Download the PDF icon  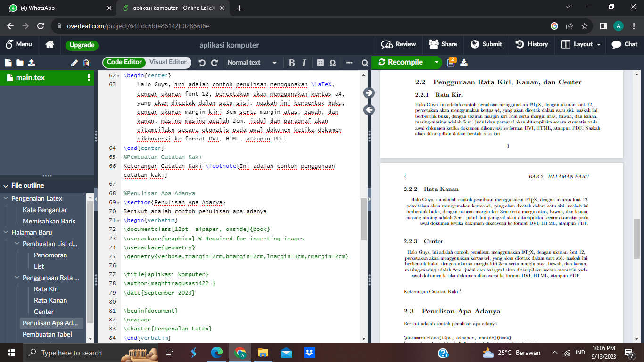(464, 63)
